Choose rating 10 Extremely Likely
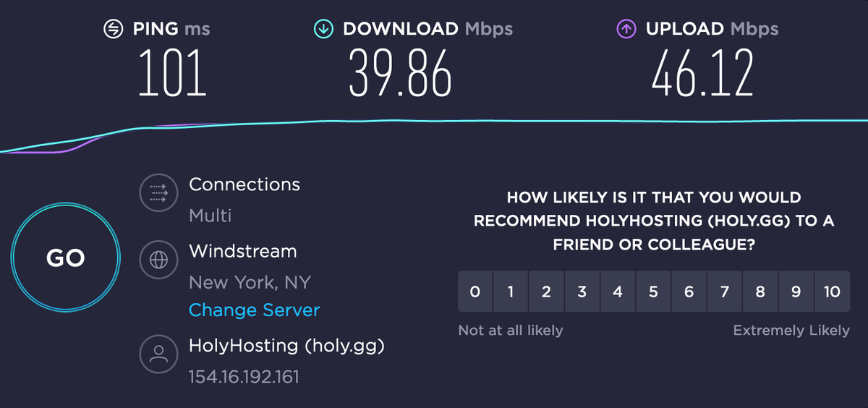The width and height of the screenshot is (868, 408). (x=832, y=292)
